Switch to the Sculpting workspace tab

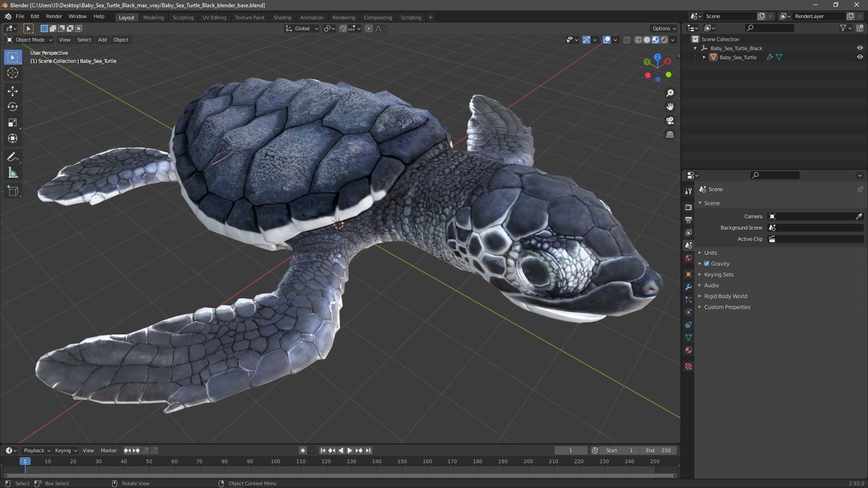183,18
